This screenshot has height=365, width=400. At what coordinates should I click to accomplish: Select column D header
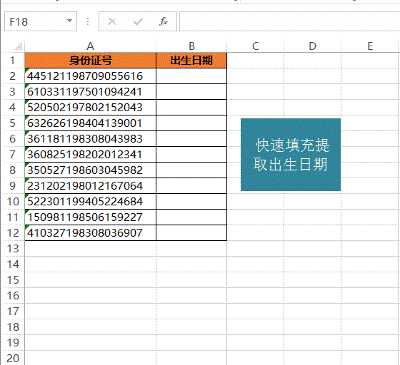312,46
